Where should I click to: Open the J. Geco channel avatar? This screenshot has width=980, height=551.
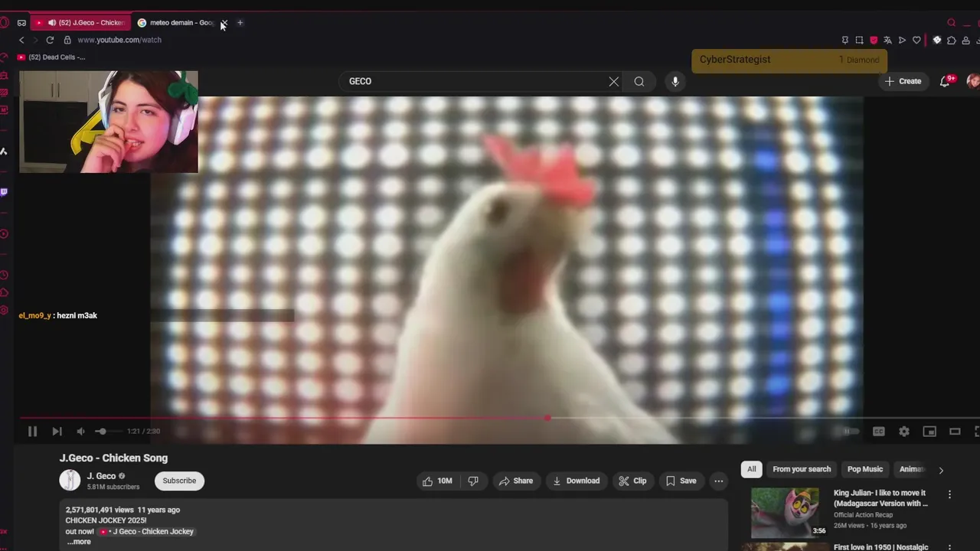click(70, 481)
